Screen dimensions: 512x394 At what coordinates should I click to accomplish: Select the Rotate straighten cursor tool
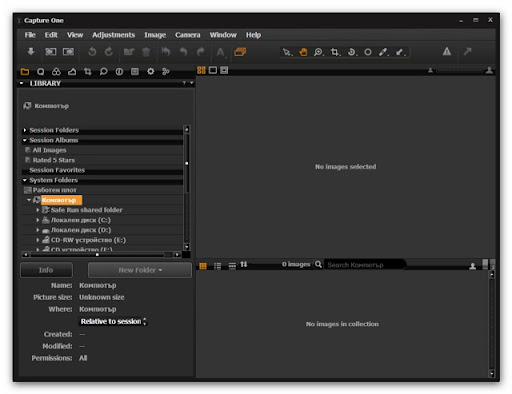(351, 52)
